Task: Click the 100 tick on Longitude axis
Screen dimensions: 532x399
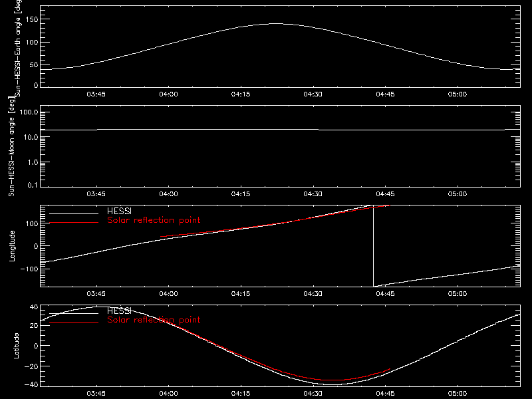Action: (x=32, y=223)
